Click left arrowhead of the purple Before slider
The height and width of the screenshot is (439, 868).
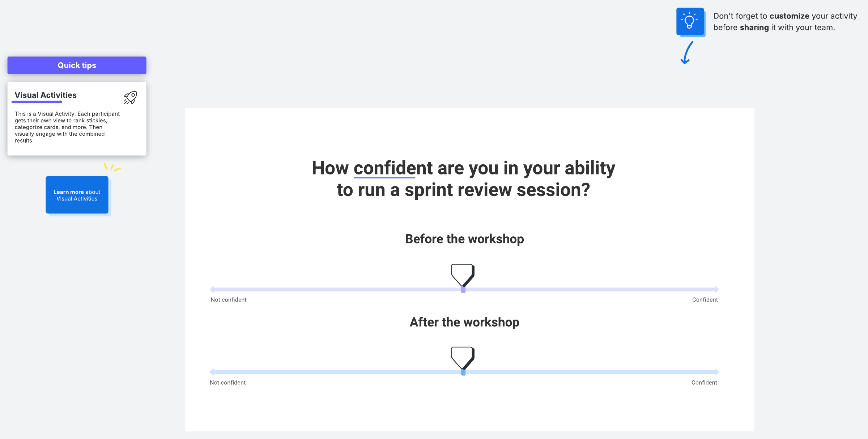212,289
